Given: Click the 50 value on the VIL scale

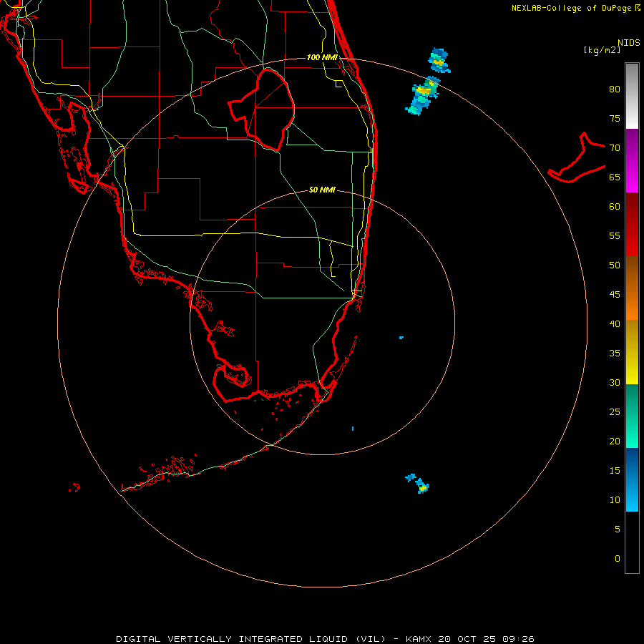Looking at the screenshot, I should 615,265.
